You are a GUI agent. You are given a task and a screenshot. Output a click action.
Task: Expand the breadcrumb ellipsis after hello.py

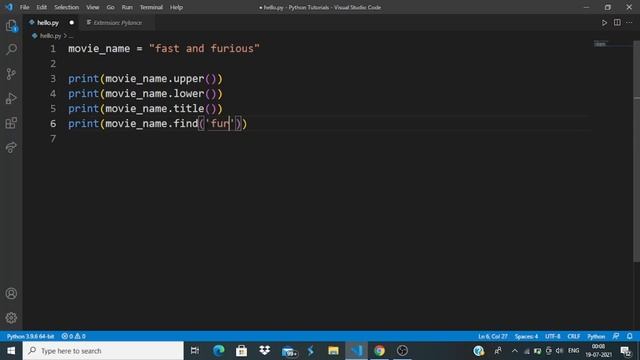[71, 36]
